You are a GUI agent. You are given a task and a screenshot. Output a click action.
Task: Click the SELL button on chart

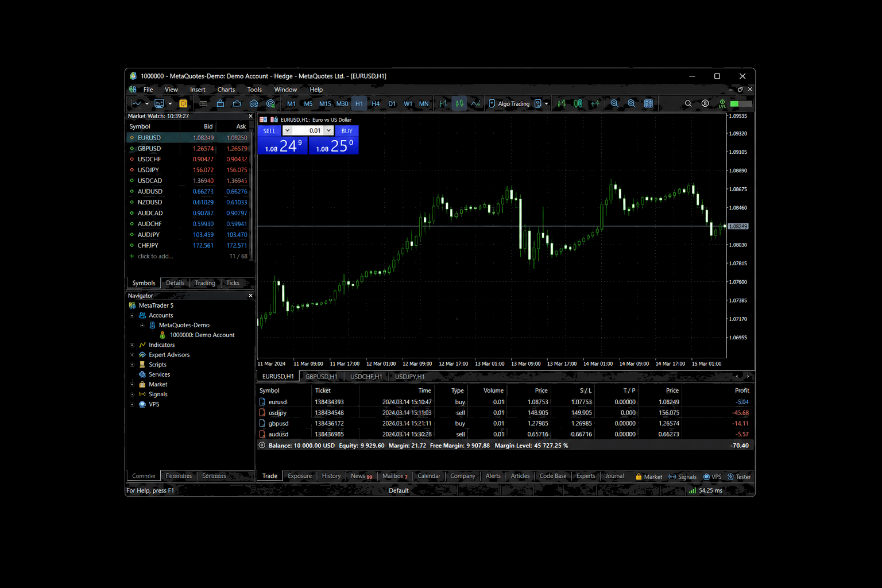point(269,131)
